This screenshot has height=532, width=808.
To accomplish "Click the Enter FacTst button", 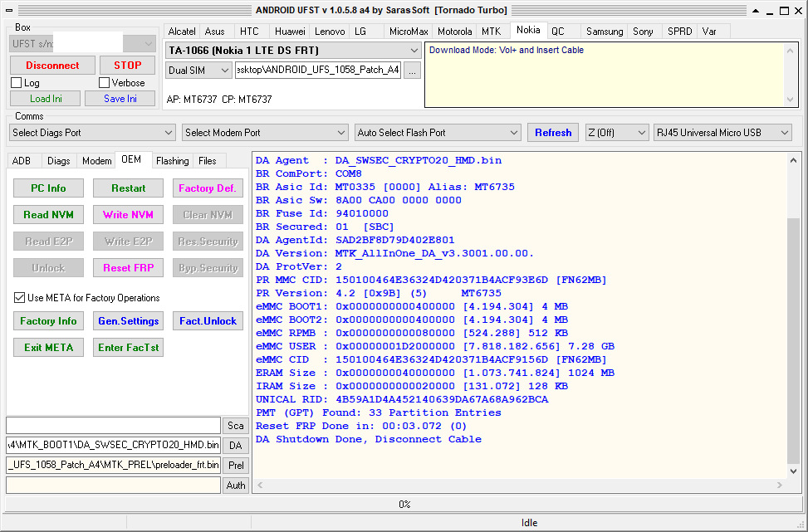I will tap(129, 348).
